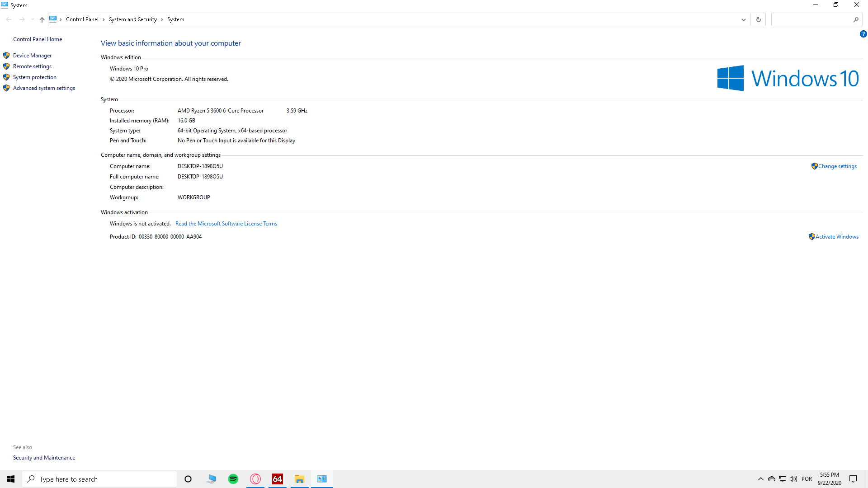
Task: Expand the chevron after the computer icon
Action: (x=61, y=19)
